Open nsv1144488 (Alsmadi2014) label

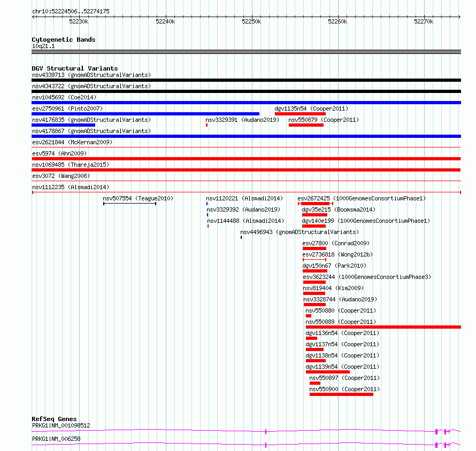click(x=245, y=221)
